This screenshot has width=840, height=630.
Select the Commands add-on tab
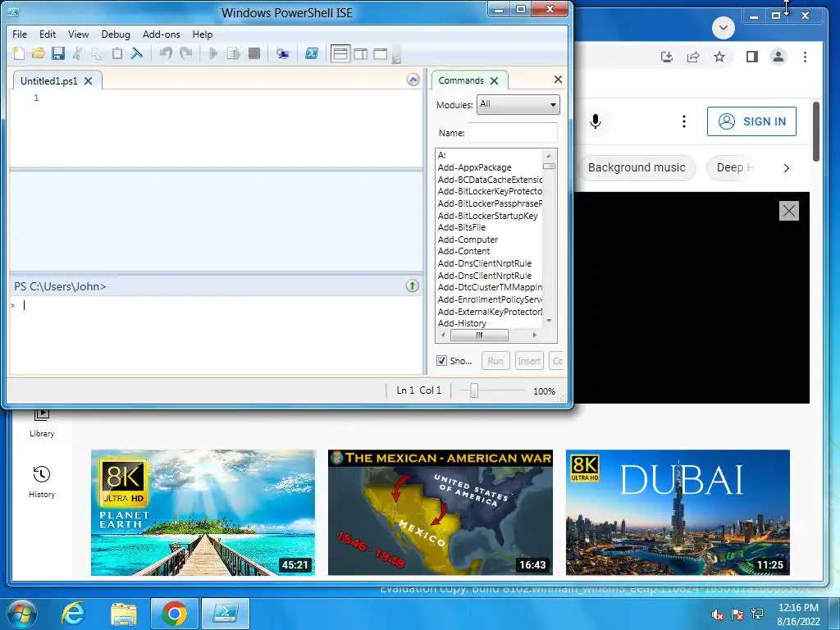[x=461, y=80]
